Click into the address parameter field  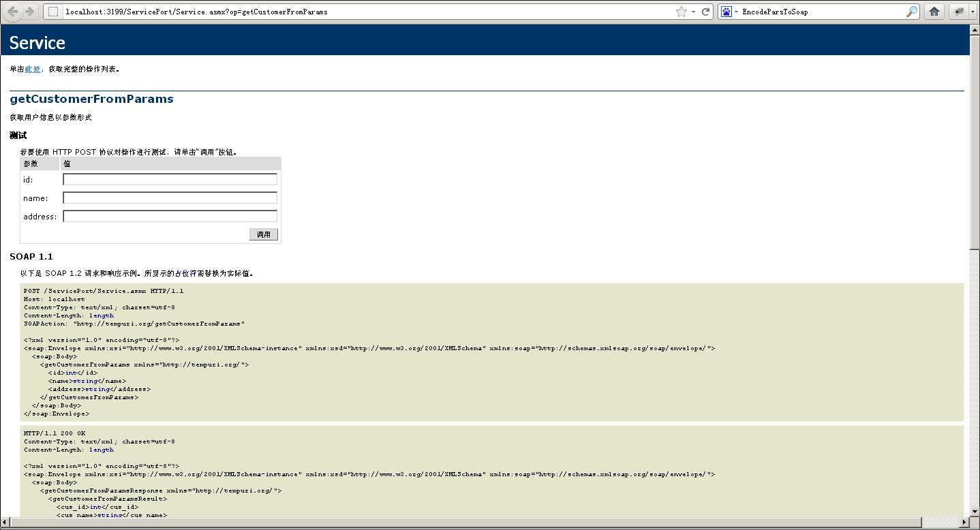click(x=170, y=216)
